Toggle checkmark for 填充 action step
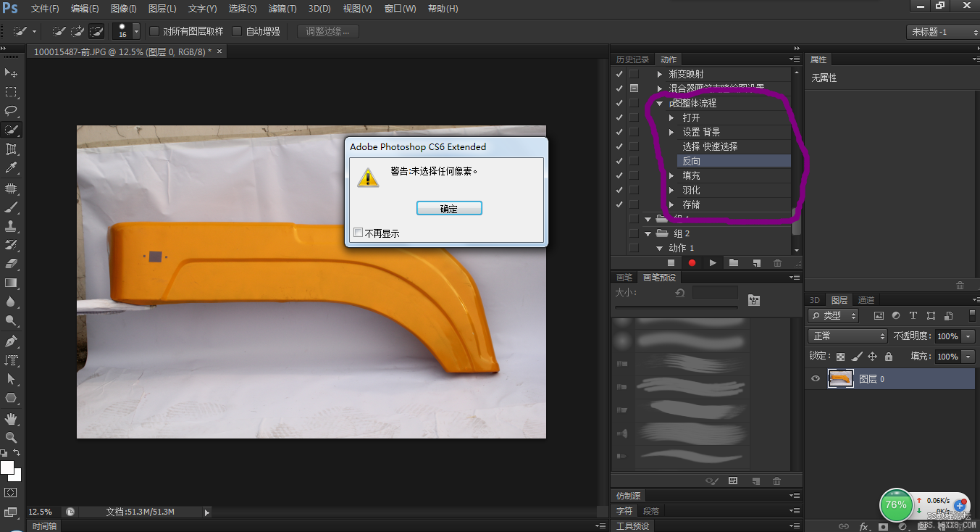The height and width of the screenshot is (532, 980). click(619, 175)
